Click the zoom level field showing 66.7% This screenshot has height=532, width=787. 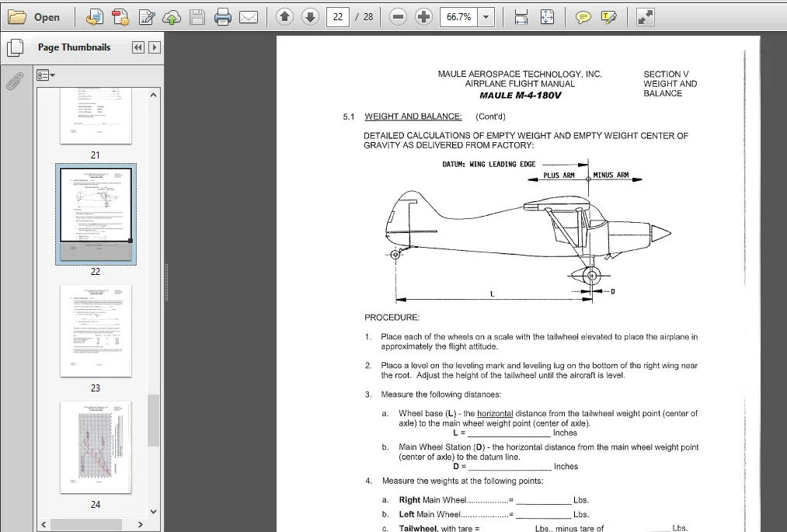(458, 17)
